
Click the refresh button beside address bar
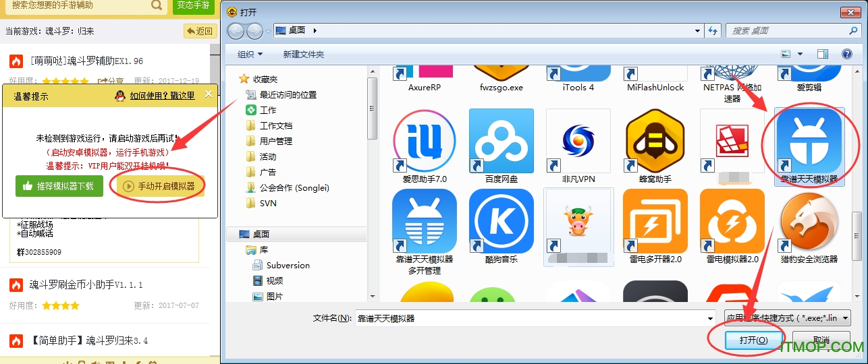coord(713,30)
